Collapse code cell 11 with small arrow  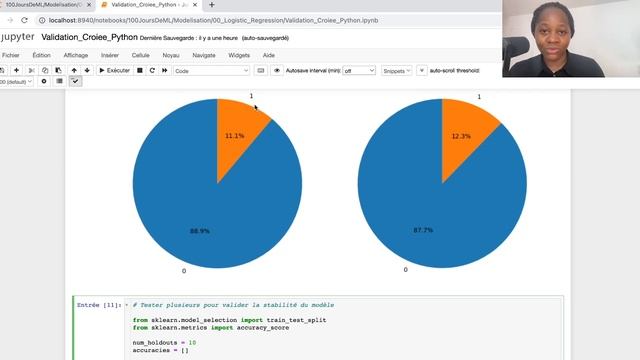pyautogui.click(x=127, y=305)
